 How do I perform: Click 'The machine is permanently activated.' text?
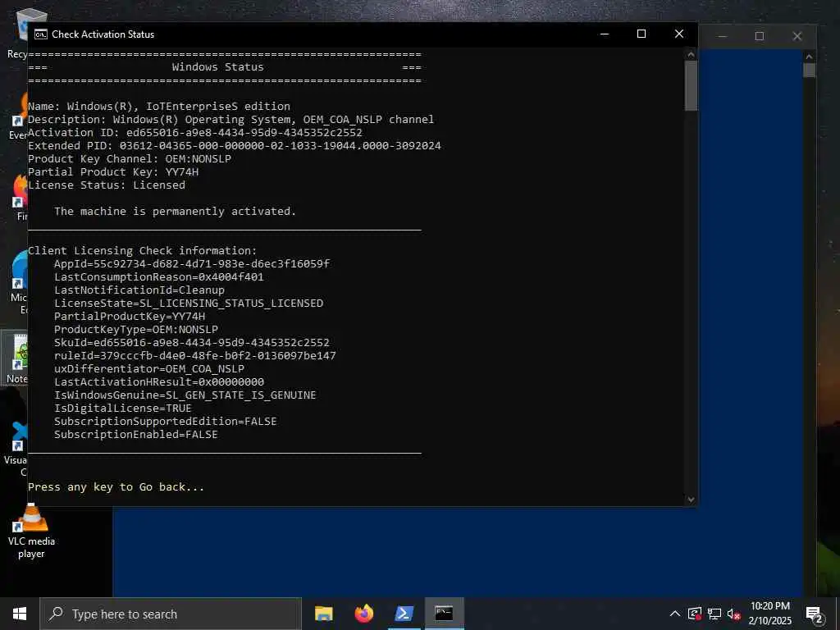point(176,211)
